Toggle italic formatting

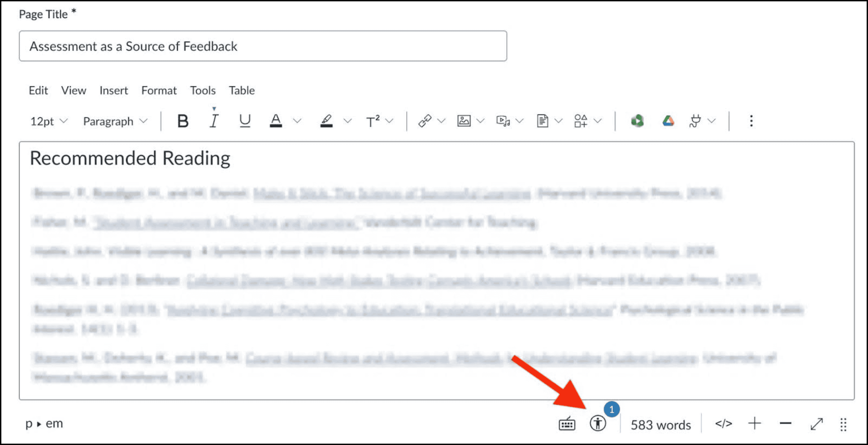coord(214,121)
